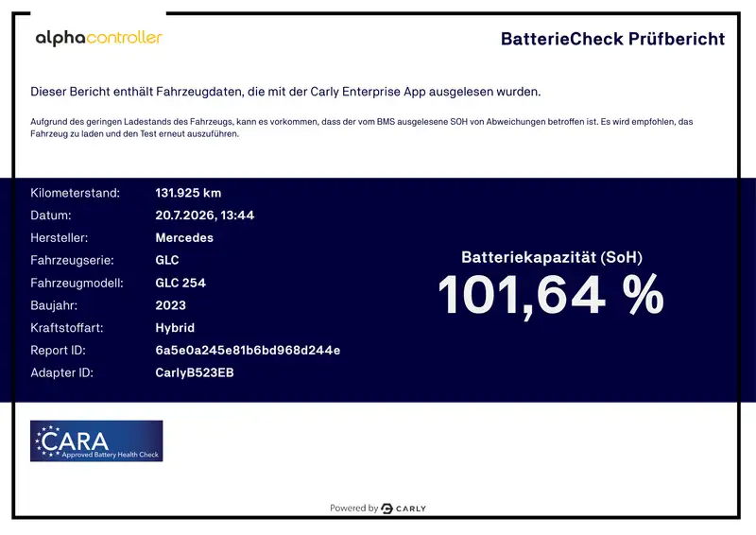Click the Powered by text
The image size is (756, 535).
tap(353, 509)
